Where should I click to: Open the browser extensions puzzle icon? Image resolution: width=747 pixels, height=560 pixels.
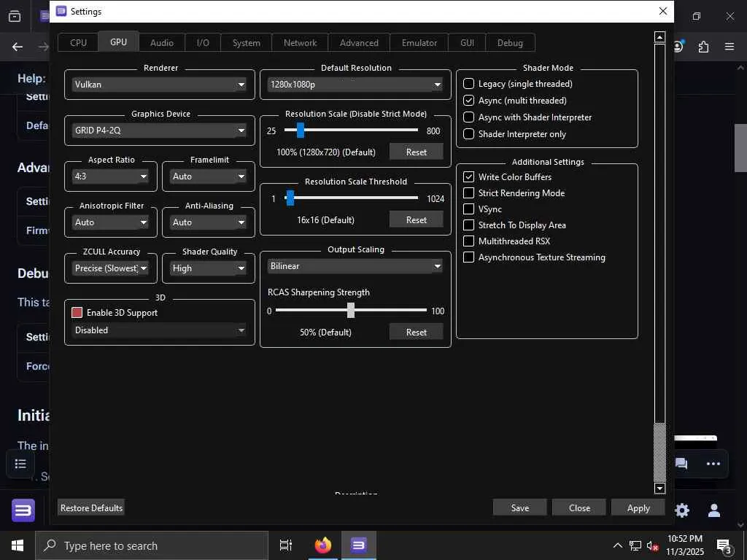[x=703, y=47]
